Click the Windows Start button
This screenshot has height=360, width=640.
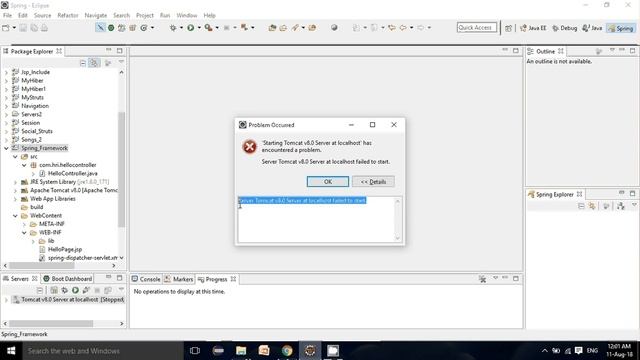pyautogui.click(x=11, y=351)
